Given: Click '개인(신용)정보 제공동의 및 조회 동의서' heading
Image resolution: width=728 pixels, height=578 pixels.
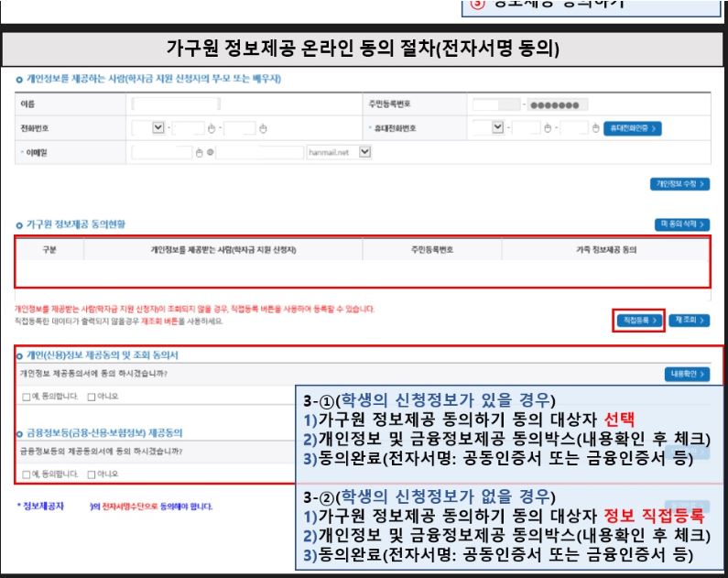Looking at the screenshot, I should coord(103,355).
